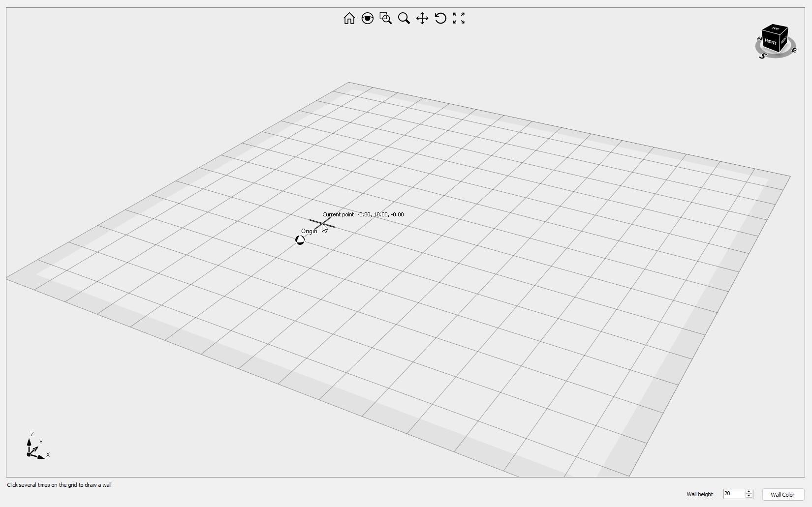Screen dimensions: 812x507
Task: Click the E compass letter
Action: coord(794,50)
